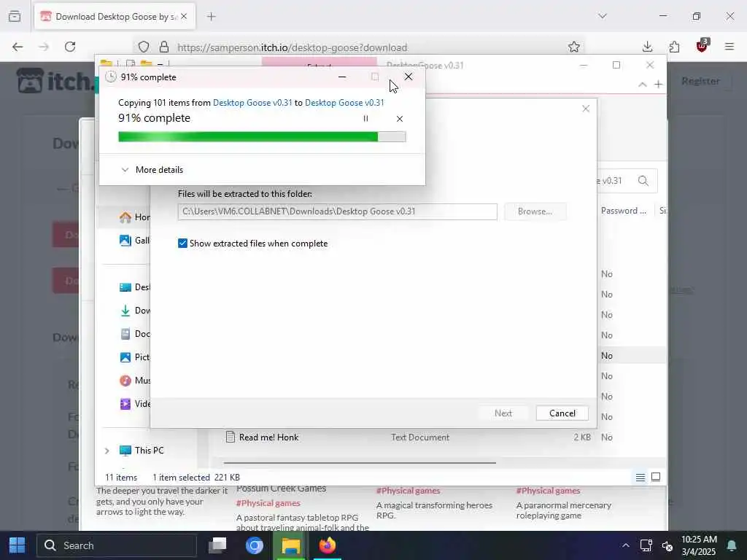Viewport: 747px width, 560px height.
Task: Close the extract dialog with X
Action: [x=586, y=109]
